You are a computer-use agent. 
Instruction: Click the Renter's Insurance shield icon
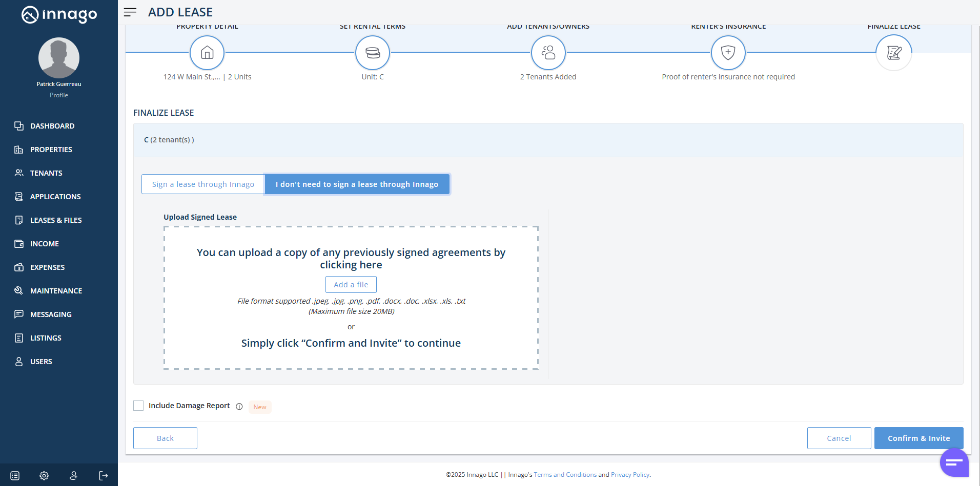728,53
